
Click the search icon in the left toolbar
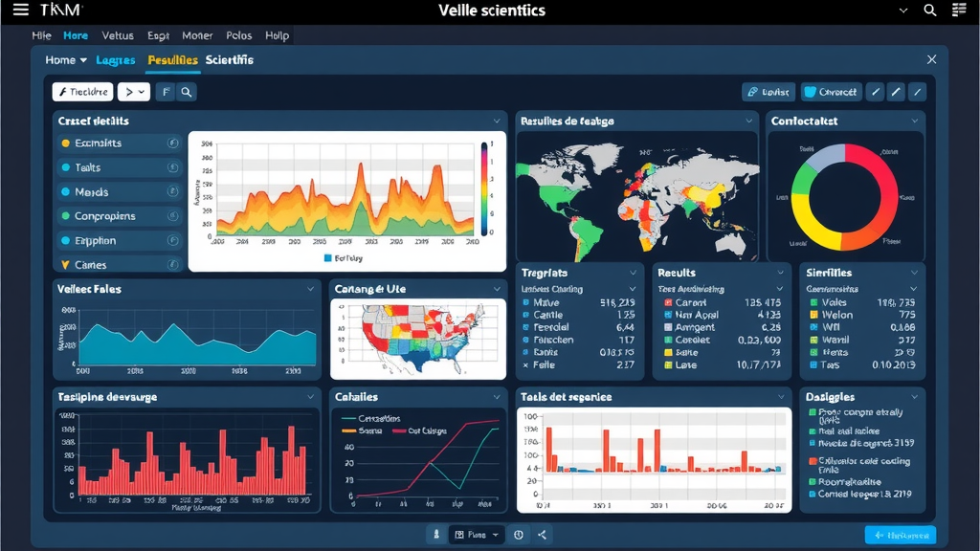(x=188, y=92)
